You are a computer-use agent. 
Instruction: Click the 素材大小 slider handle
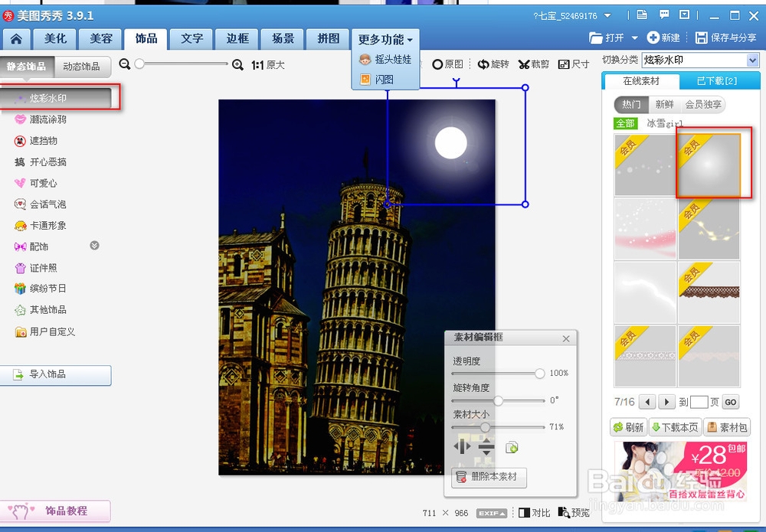pos(485,427)
